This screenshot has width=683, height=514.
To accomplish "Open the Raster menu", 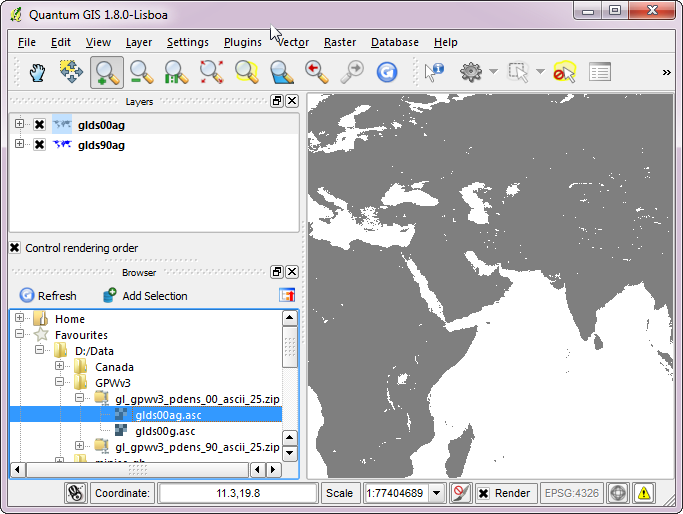I will point(340,42).
